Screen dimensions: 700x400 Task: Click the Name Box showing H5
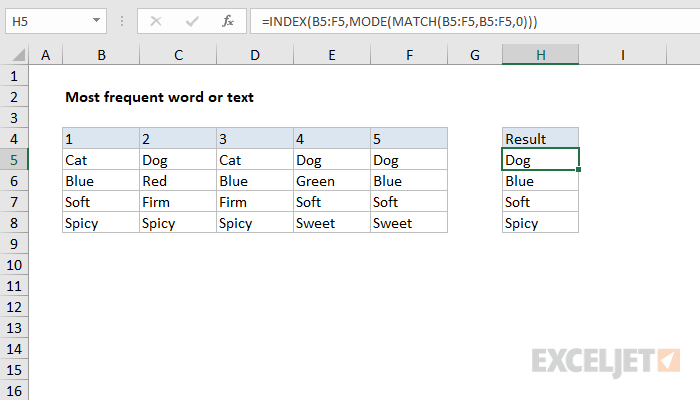click(x=56, y=21)
